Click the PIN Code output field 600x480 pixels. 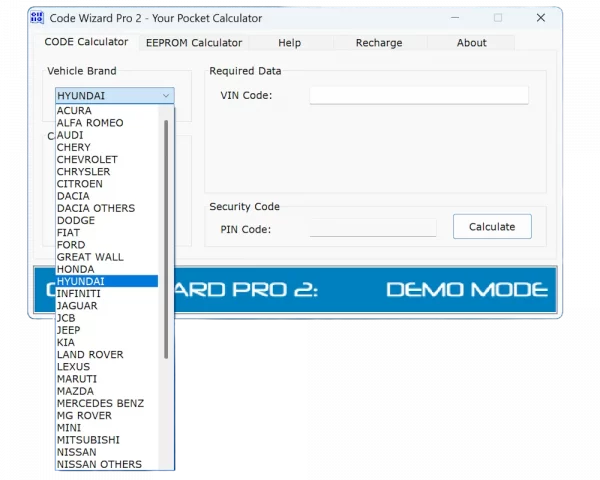[372, 229]
